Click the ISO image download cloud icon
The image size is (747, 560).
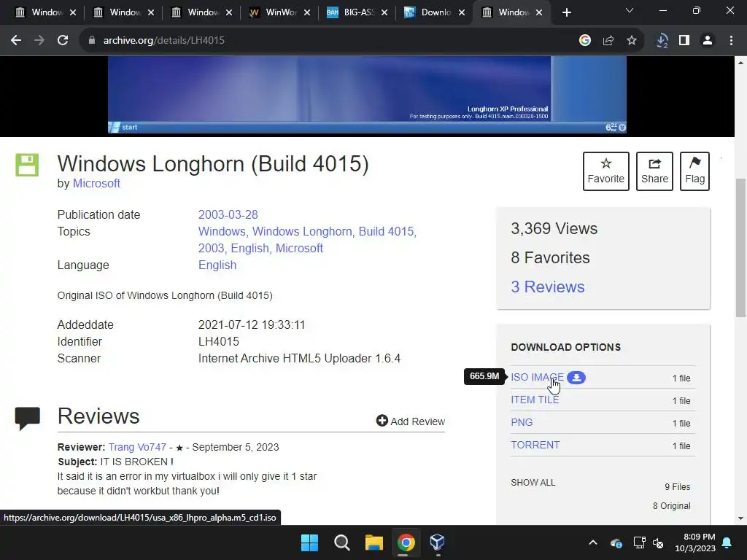coord(576,378)
